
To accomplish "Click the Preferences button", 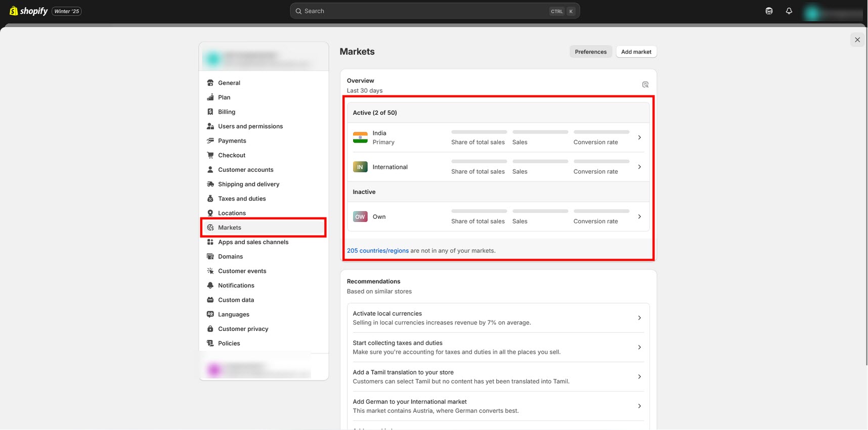I will (x=590, y=52).
